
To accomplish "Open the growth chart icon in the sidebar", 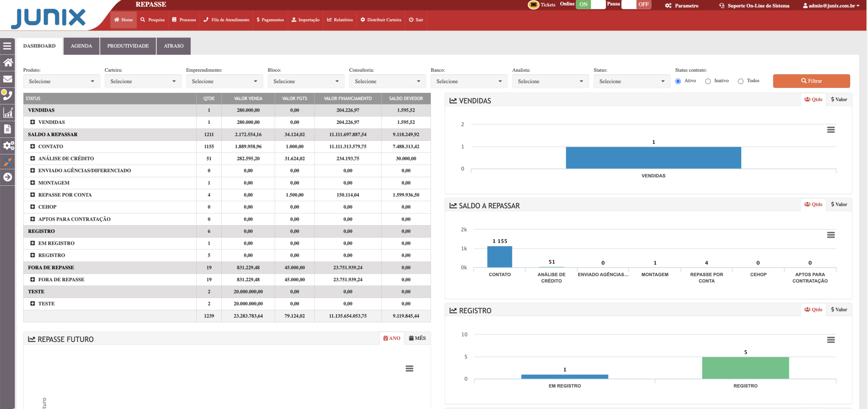I will (8, 112).
